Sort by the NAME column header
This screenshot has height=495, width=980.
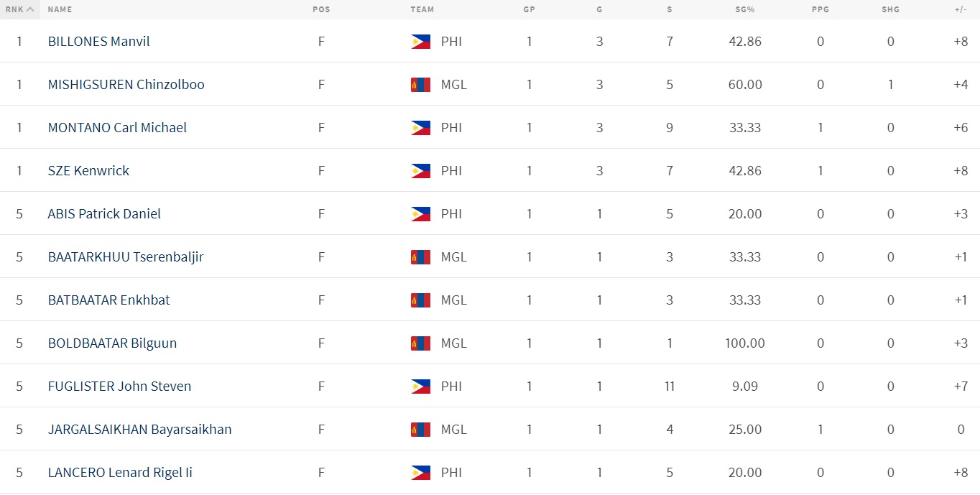click(x=60, y=10)
